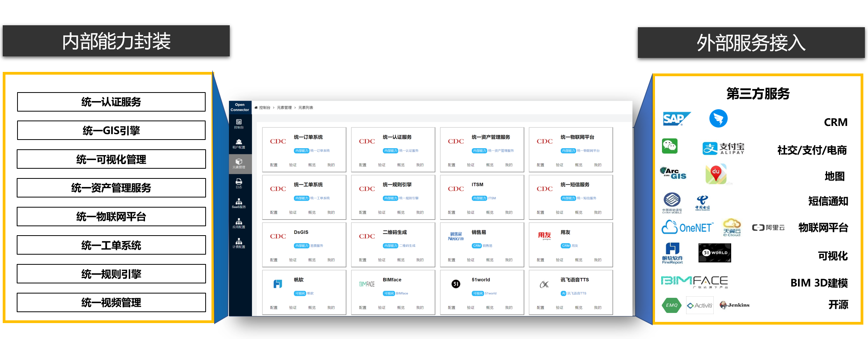This screenshot has height=339, width=868.
Task: Click the SAP logo
Action: point(676,119)
